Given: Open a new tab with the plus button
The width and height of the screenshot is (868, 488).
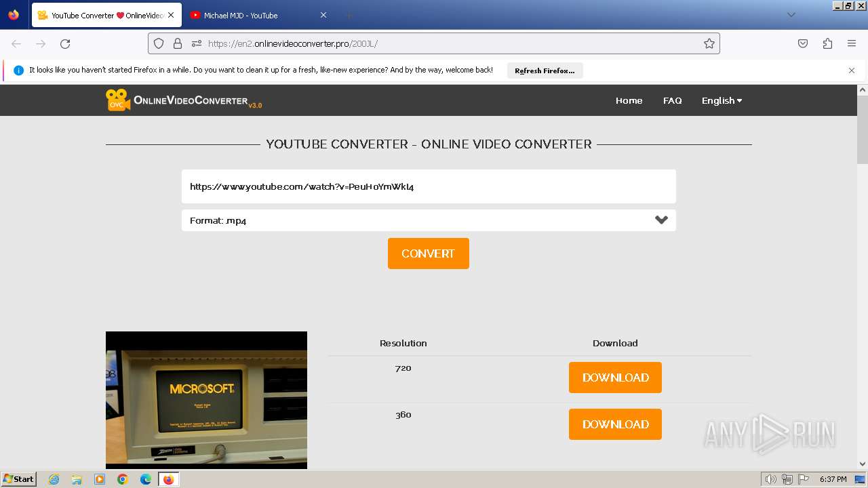Looking at the screenshot, I should 349,15.
